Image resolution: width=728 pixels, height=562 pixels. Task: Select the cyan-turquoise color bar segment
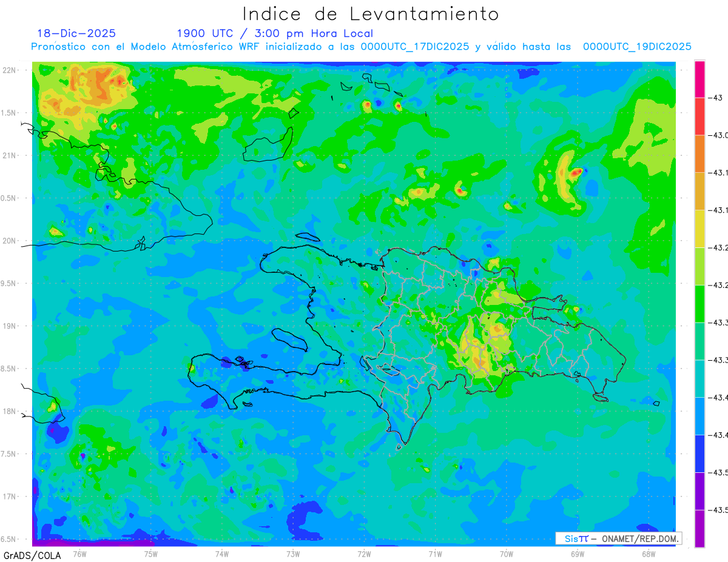[x=700, y=378]
